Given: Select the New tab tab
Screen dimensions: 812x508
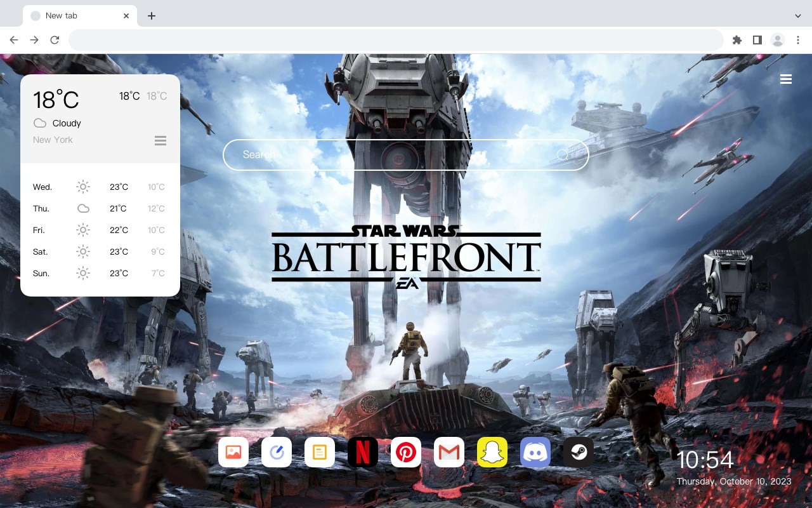Looking at the screenshot, I should coord(79,16).
